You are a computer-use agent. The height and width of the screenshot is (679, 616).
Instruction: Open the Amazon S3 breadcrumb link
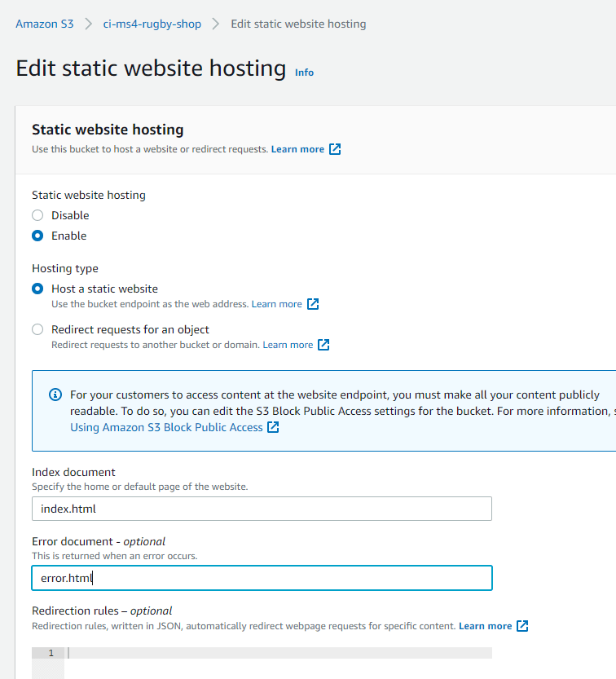pyautogui.click(x=45, y=24)
